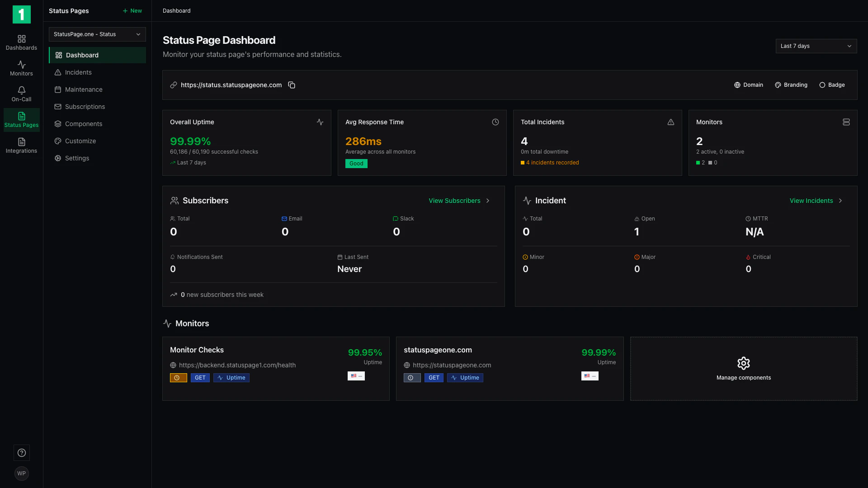The width and height of the screenshot is (868, 488).
Task: Open On-Call using the bell sidebar icon
Action: tap(21, 94)
